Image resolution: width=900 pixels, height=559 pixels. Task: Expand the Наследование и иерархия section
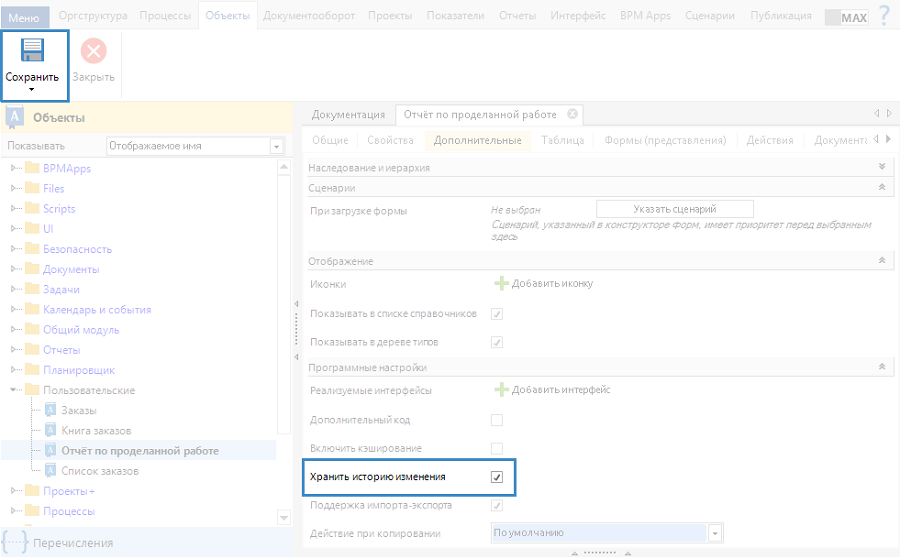coord(881,167)
